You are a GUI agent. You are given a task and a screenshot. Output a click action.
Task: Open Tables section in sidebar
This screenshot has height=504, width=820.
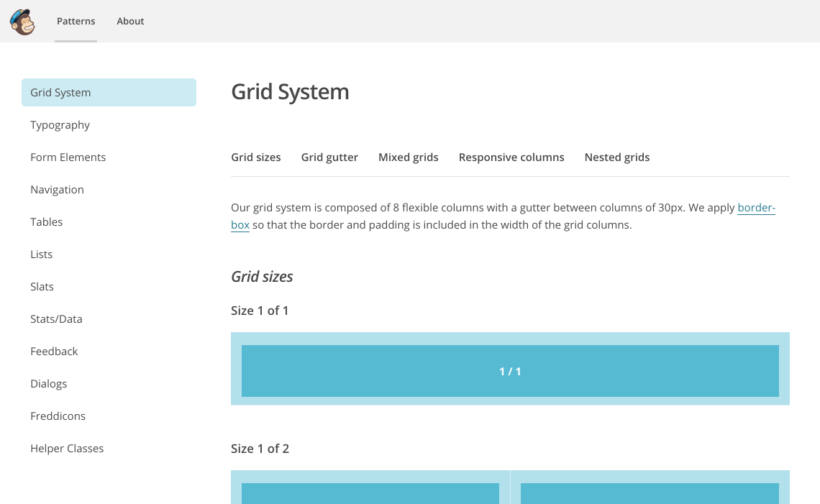click(x=47, y=221)
